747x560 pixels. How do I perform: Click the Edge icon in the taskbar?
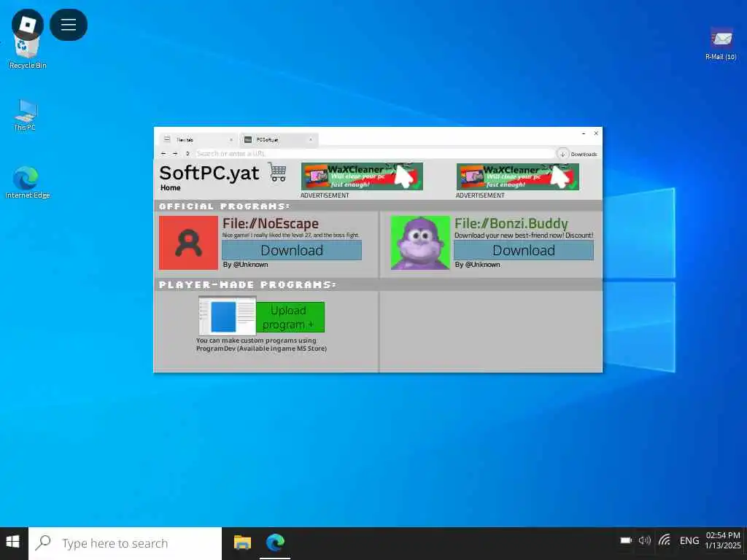coord(275,542)
